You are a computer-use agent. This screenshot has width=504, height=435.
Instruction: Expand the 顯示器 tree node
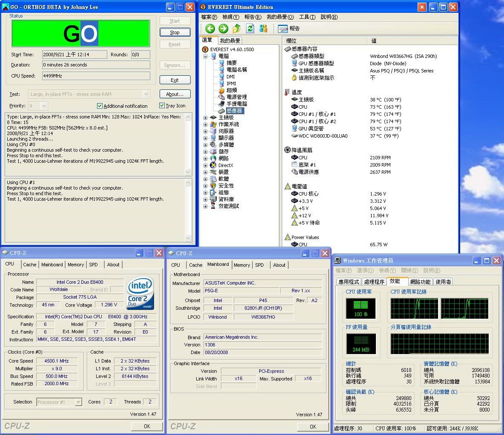(x=206, y=138)
